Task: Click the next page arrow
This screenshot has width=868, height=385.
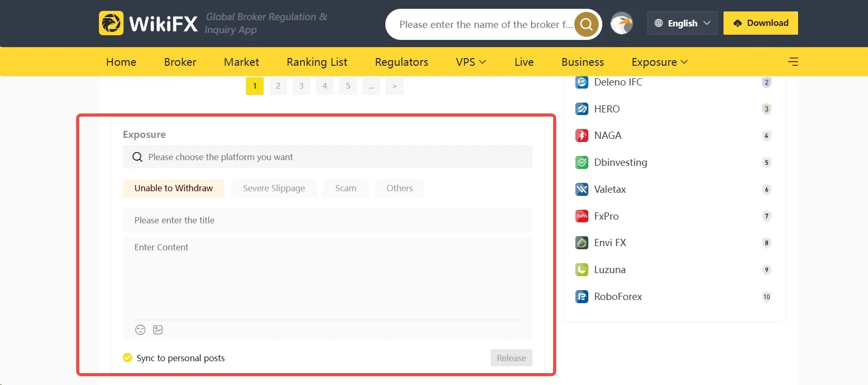Action: pos(395,86)
